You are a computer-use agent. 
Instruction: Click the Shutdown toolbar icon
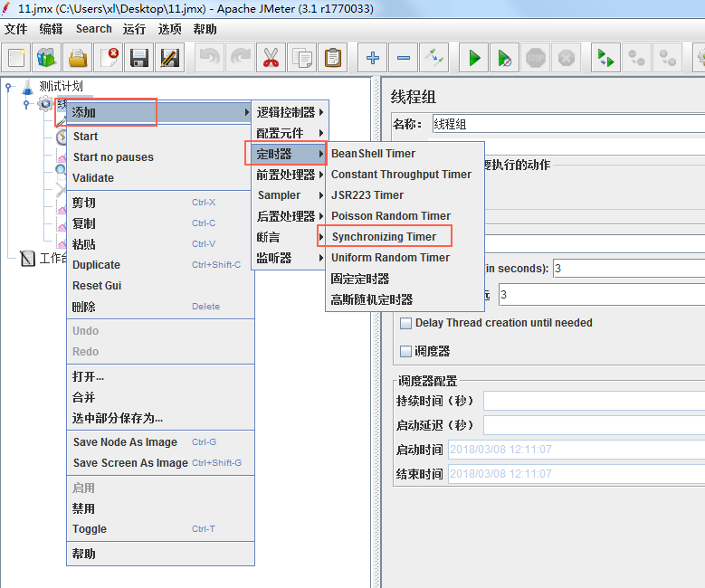coord(566,58)
